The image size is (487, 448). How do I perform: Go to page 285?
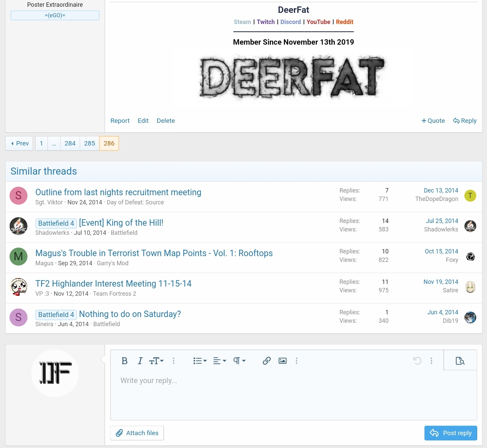90,143
